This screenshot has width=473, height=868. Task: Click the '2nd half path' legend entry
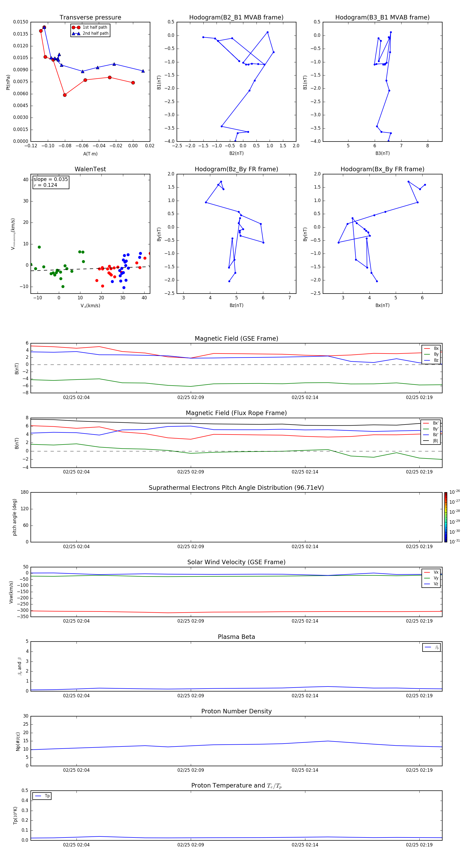[x=90, y=33]
